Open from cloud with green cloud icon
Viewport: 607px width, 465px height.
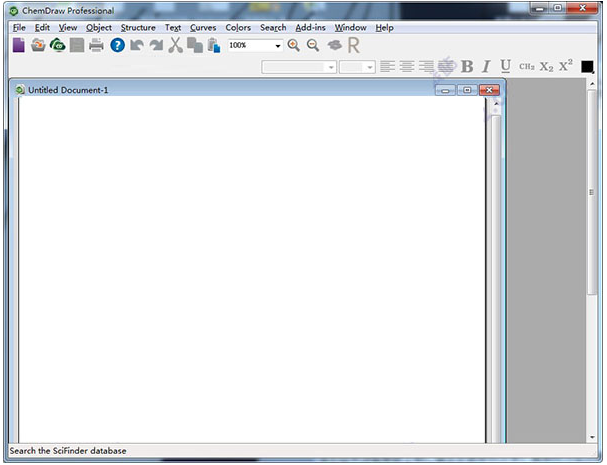57,45
